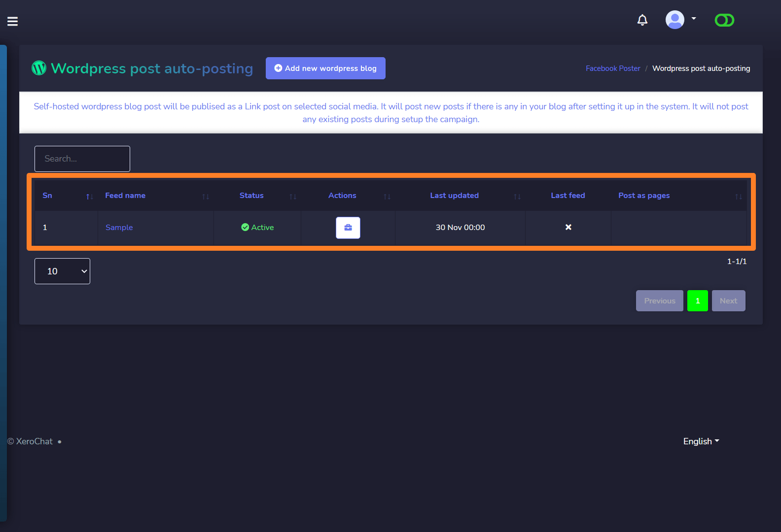Open the hamburger sidebar menu
Image resolution: width=781 pixels, height=532 pixels.
pos(13,21)
